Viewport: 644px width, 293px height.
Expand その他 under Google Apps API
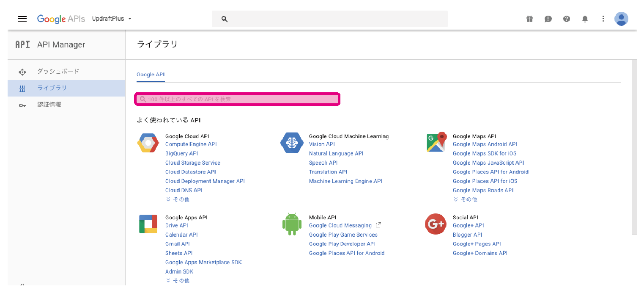click(x=178, y=281)
